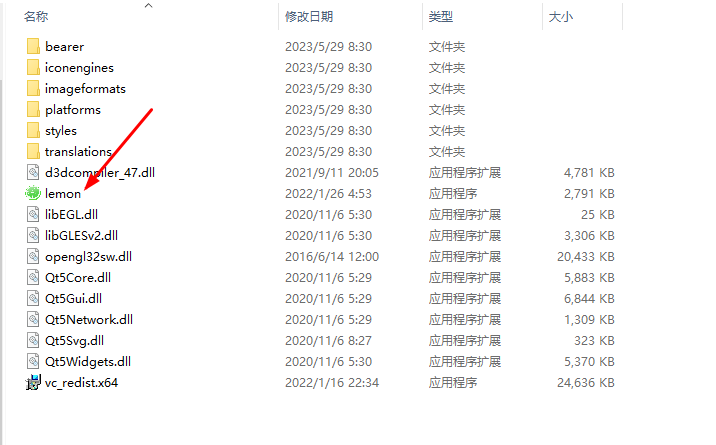Select the Qt5Widgets.dll file name
Screen dimensions: 716x445
pos(88,361)
